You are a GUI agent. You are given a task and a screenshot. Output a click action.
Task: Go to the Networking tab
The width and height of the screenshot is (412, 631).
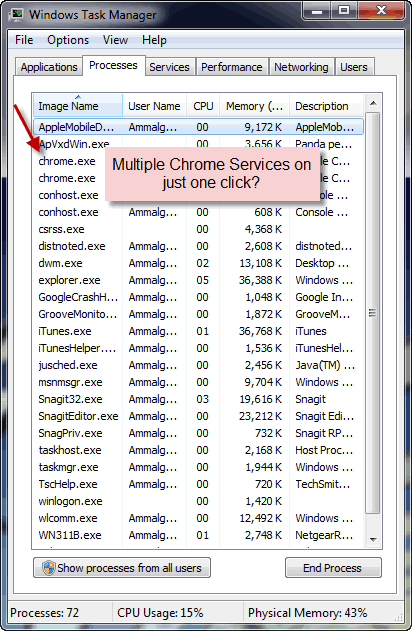(301, 67)
